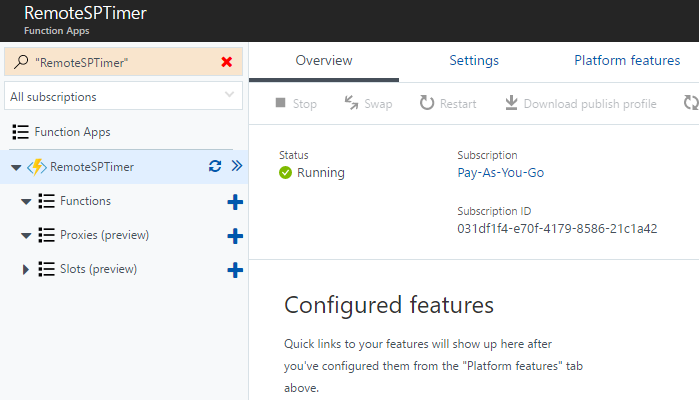Focus the "RemoteSPTimer" search field

[x=123, y=62]
